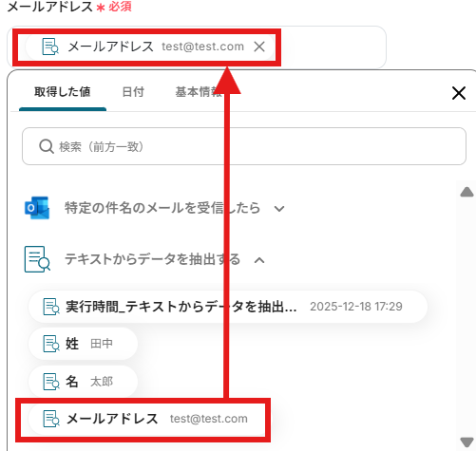Click the magnifier search icon
Image resolution: width=476 pixels, height=451 pixels.
pyautogui.click(x=47, y=146)
